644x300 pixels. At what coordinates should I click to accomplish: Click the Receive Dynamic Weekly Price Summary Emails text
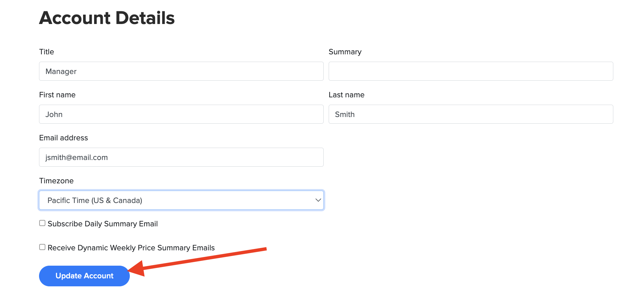click(x=131, y=248)
